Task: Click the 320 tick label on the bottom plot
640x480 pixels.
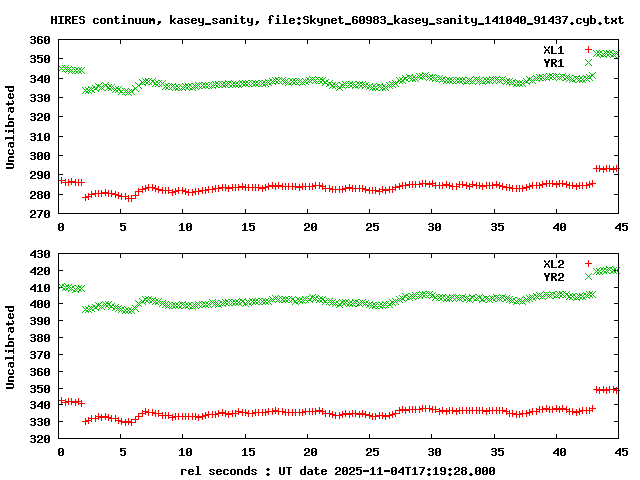Action: (40, 439)
